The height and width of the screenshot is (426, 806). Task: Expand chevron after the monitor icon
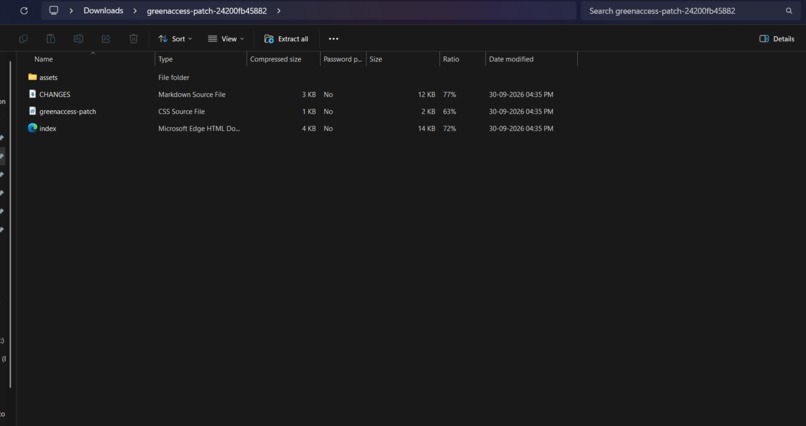coord(71,11)
